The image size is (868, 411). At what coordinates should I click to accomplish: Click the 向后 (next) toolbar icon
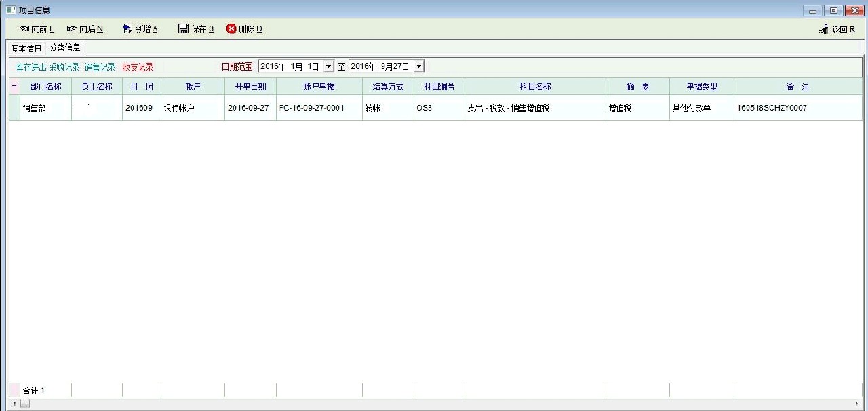[x=72, y=28]
